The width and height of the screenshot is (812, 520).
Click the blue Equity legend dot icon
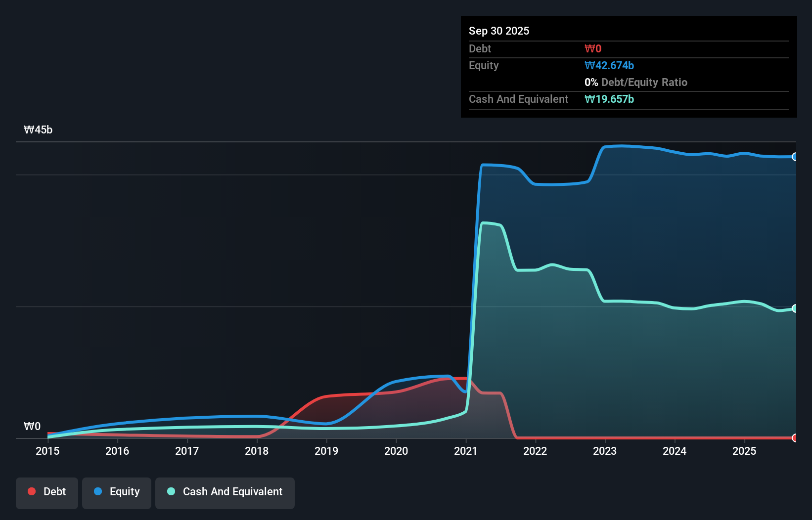pyautogui.click(x=98, y=492)
